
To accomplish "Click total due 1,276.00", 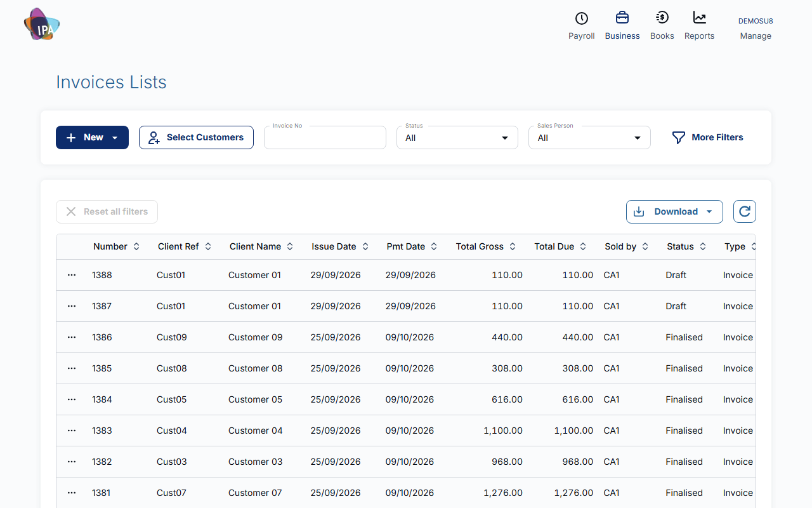I will [x=573, y=493].
